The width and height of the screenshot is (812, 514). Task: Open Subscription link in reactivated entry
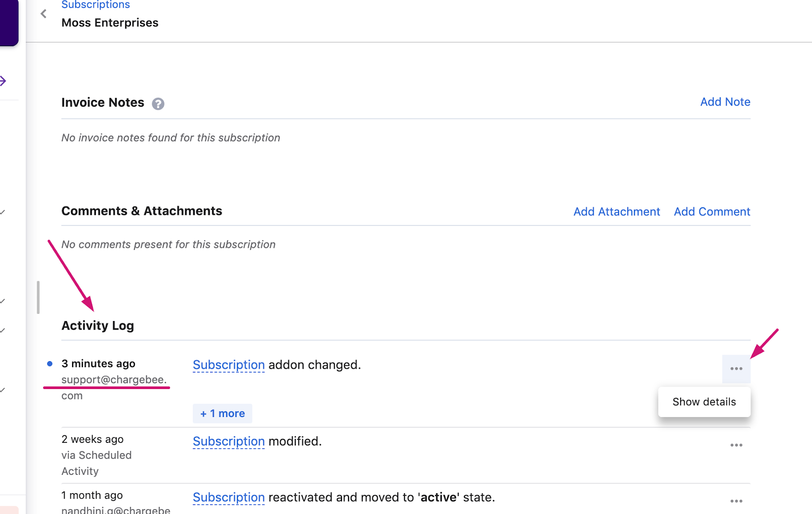click(228, 497)
